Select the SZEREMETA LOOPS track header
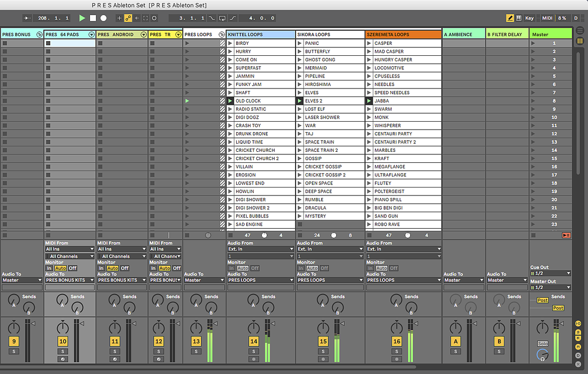The width and height of the screenshot is (588, 374). [x=404, y=35]
